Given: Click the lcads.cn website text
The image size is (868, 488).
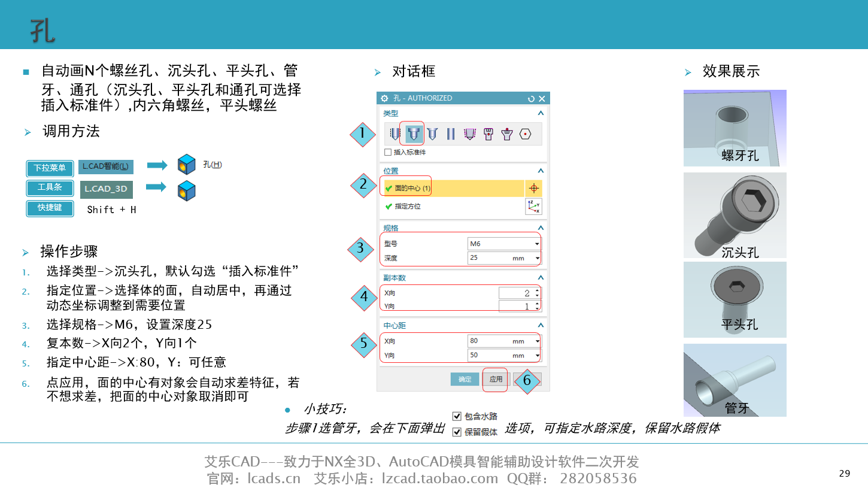Looking at the screenshot, I should (274, 478).
